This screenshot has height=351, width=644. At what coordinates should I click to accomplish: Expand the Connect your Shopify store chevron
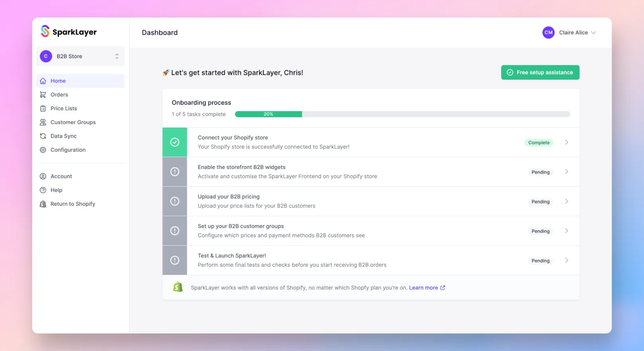coord(566,142)
